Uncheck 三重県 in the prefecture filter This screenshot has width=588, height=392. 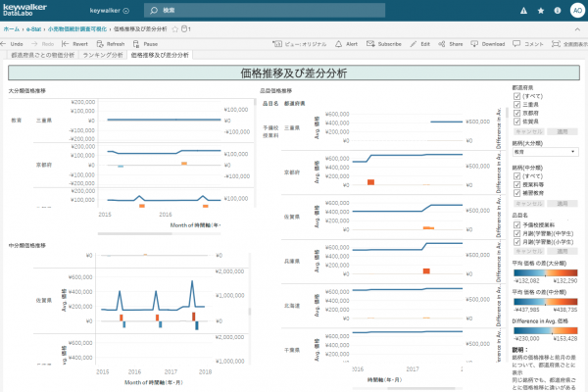(517, 105)
